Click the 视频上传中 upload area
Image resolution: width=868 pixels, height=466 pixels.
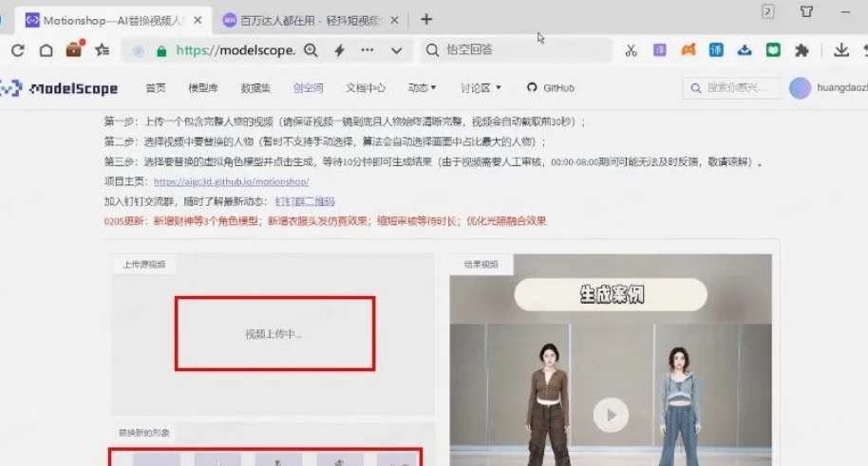coord(274,334)
